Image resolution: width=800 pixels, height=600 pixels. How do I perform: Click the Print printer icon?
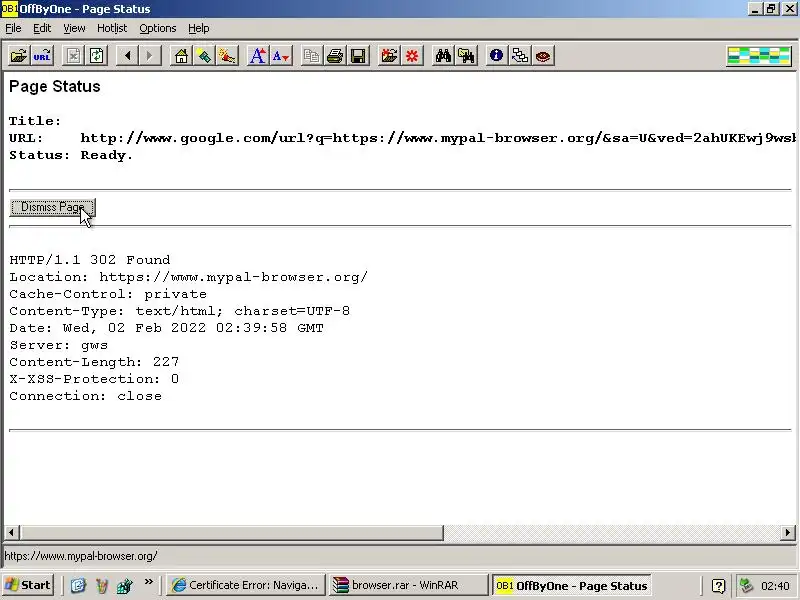(335, 56)
